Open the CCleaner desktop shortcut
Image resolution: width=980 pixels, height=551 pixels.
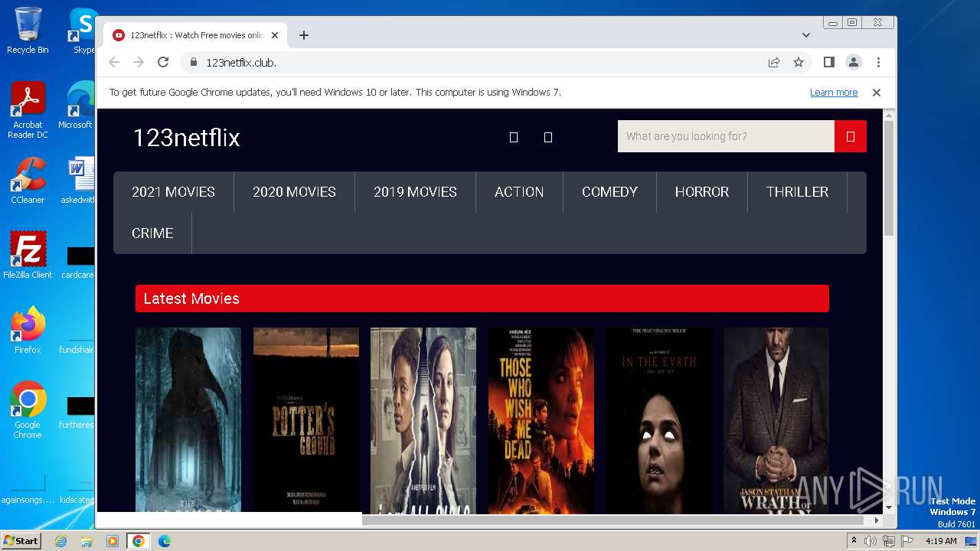tap(28, 181)
